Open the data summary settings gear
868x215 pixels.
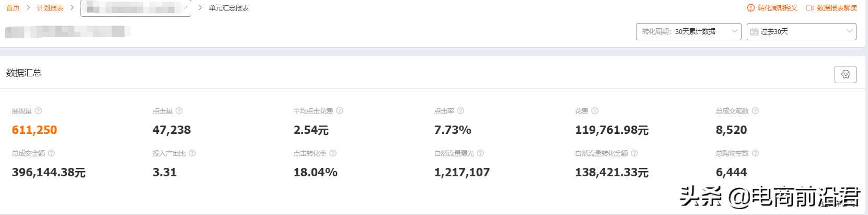point(846,74)
